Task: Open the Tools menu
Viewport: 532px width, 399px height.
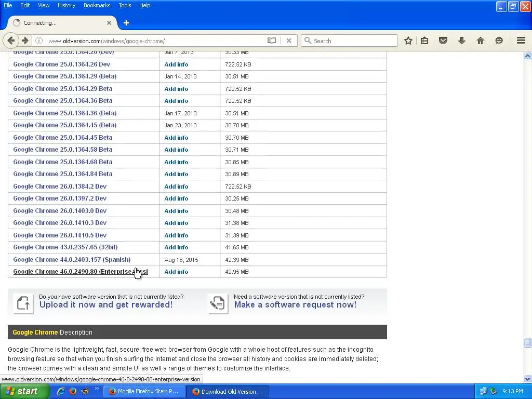Action: (125, 5)
